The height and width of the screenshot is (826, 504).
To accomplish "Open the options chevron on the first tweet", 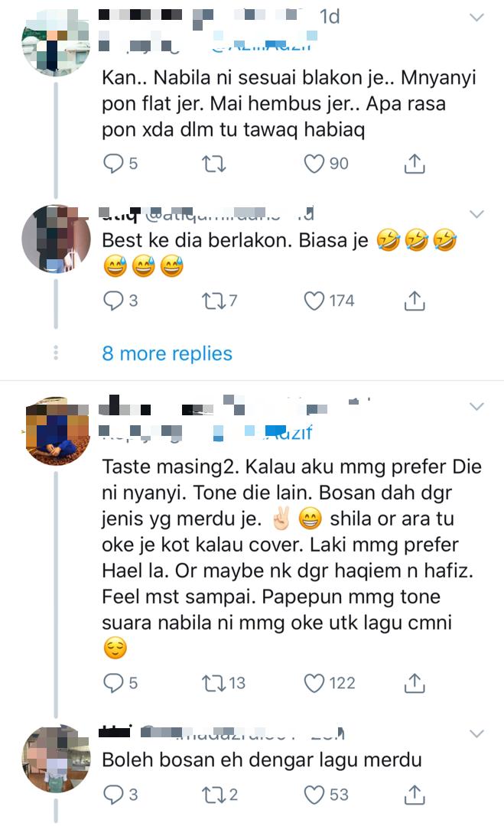I will (476, 18).
